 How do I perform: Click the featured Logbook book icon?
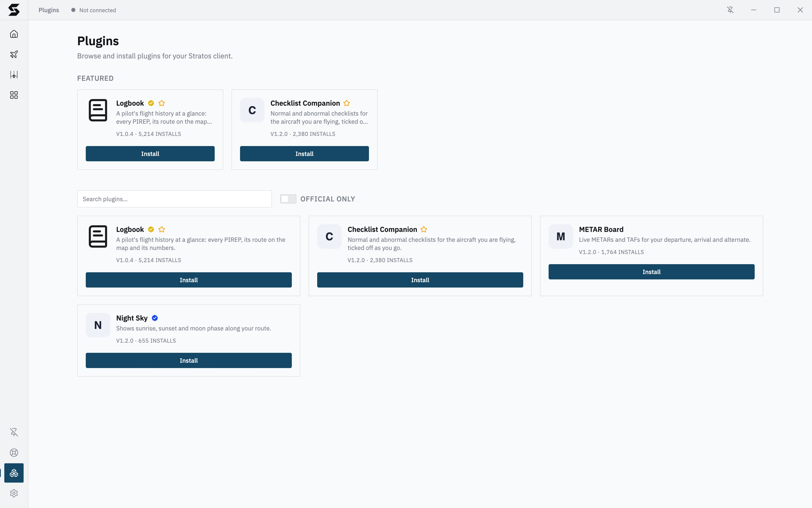coord(98,110)
